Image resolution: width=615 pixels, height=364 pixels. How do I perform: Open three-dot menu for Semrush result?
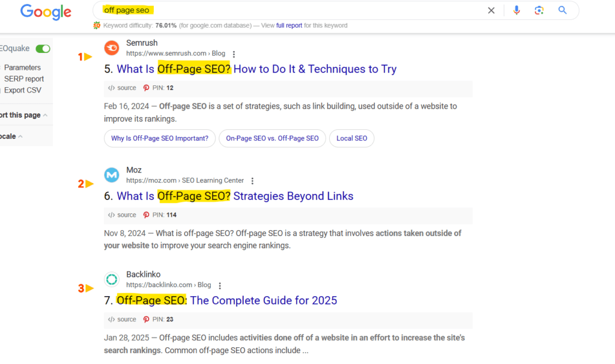pyautogui.click(x=234, y=54)
